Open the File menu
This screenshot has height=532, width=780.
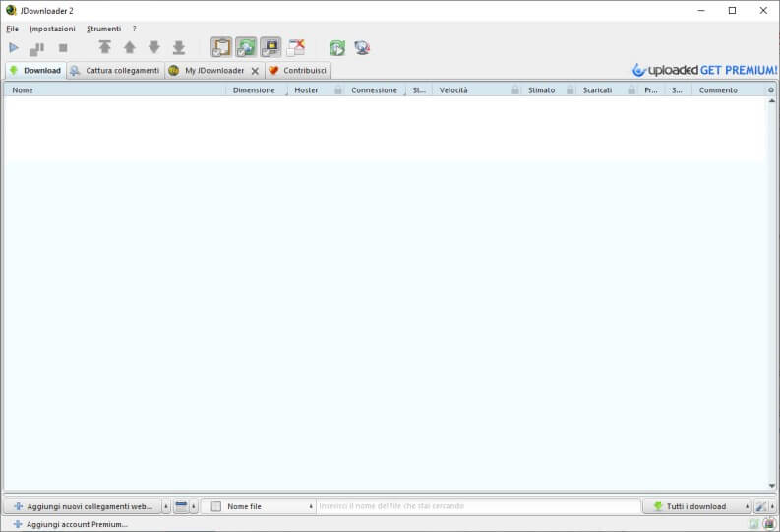(12, 29)
